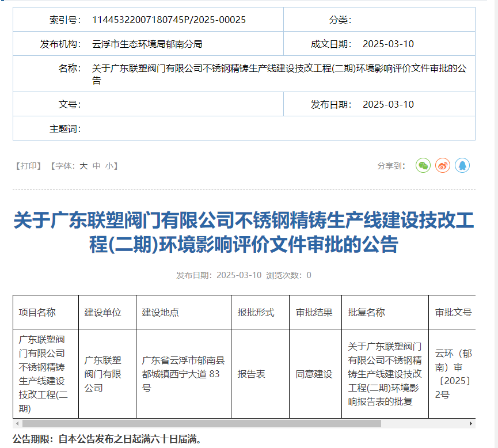Click the table's right scroll arrow
This screenshot has width=498, height=448.
click(x=471, y=424)
